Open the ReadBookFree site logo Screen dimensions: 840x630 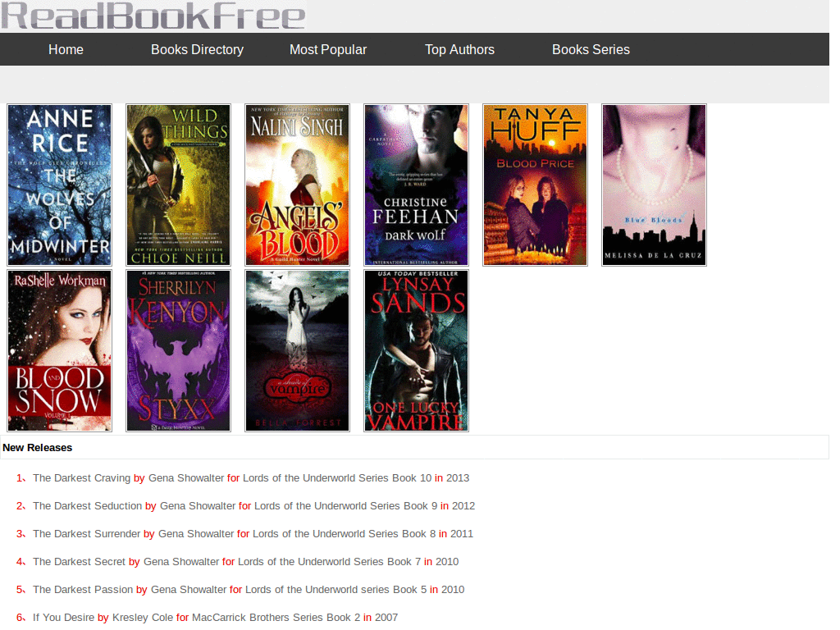[153, 15]
